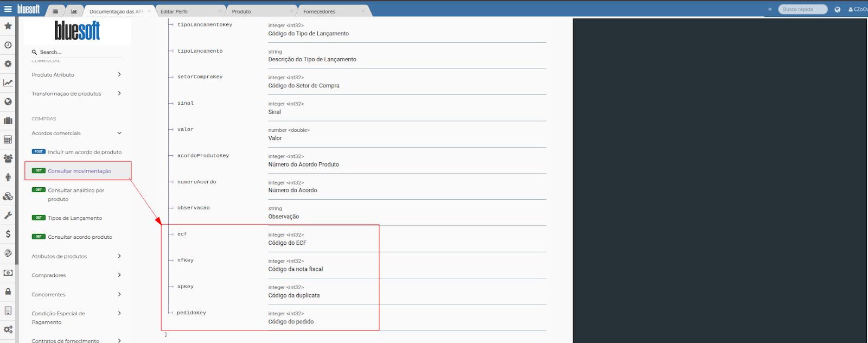Screen dimensions: 868x343
Task: Expand the Compradores section
Action: tap(76, 275)
